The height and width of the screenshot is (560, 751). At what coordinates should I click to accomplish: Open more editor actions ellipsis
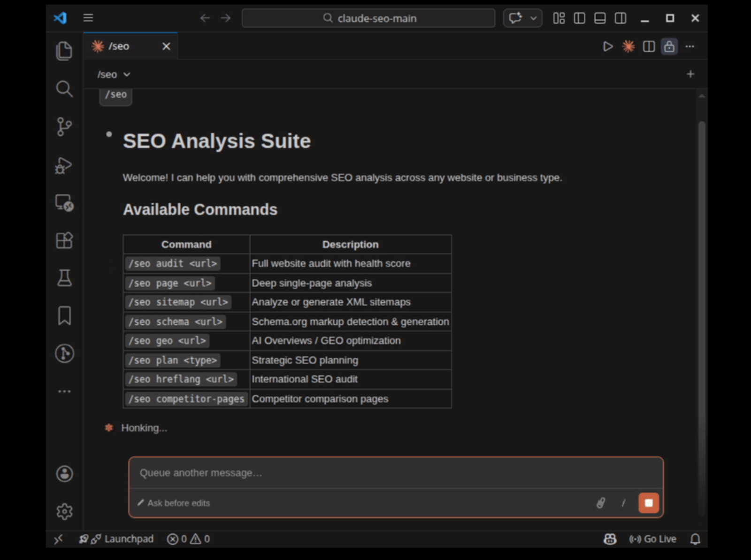[690, 46]
